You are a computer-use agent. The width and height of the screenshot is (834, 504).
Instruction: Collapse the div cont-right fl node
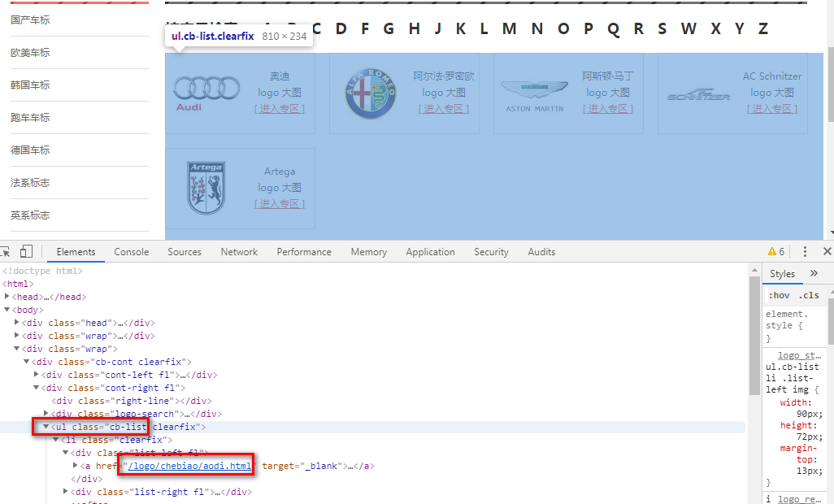click(x=36, y=388)
